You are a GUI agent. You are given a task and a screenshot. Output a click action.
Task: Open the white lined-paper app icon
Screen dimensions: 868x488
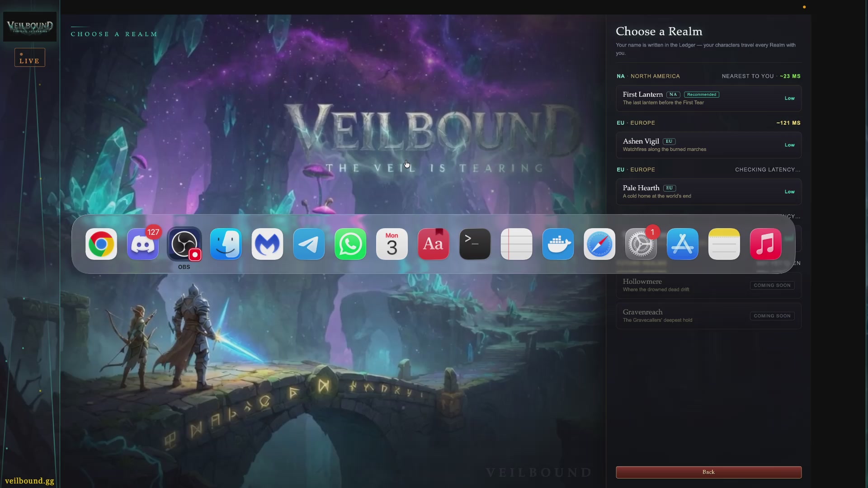[517, 244]
